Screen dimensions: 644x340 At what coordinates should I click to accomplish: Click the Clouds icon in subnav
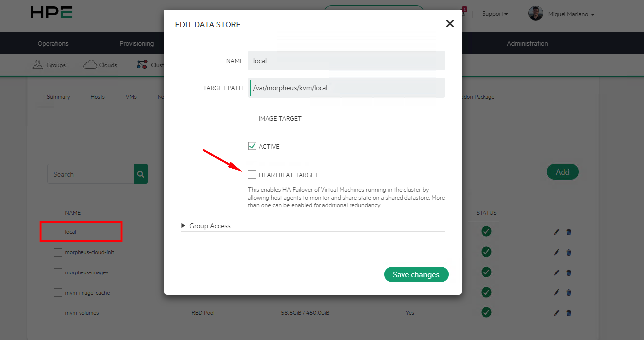tap(90, 65)
